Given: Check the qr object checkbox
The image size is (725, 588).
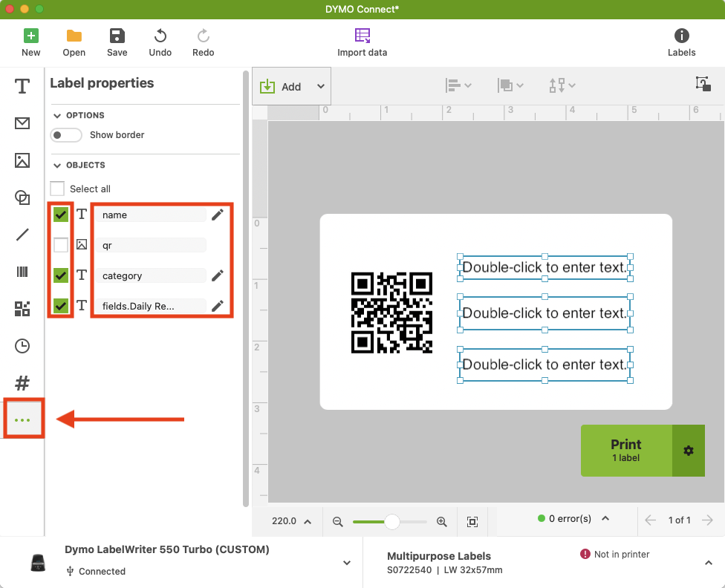Looking at the screenshot, I should 61,244.
